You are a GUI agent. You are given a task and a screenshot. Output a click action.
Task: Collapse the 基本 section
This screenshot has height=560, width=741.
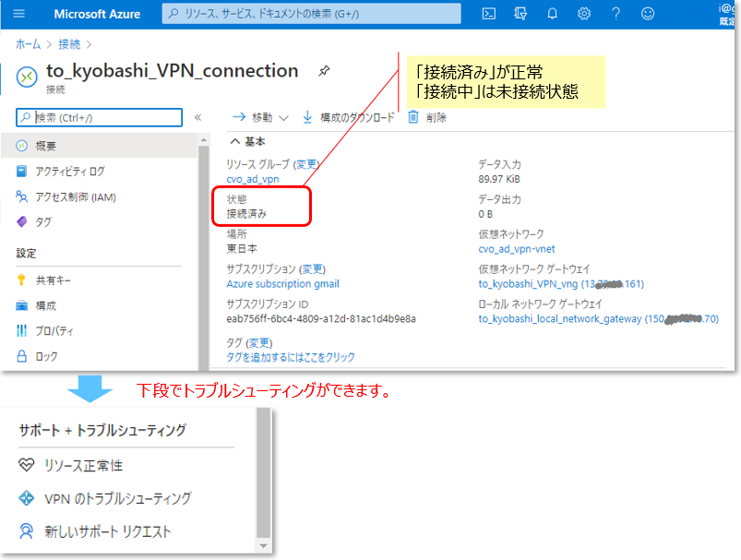(x=247, y=141)
